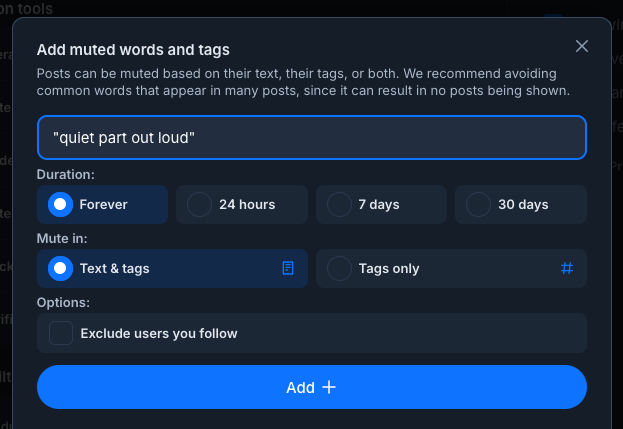The image size is (623, 429).
Task: Select the Forever duration radio button
Action: (61, 205)
